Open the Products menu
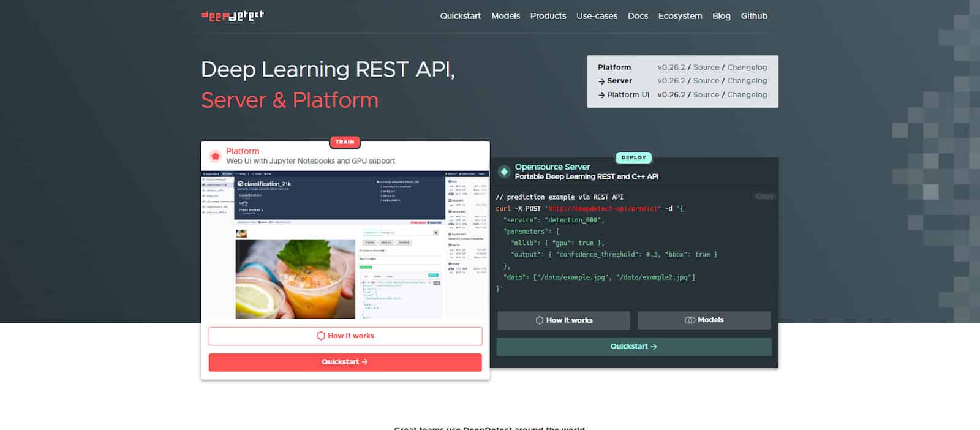Screen dimensions: 980x430 click(548, 16)
